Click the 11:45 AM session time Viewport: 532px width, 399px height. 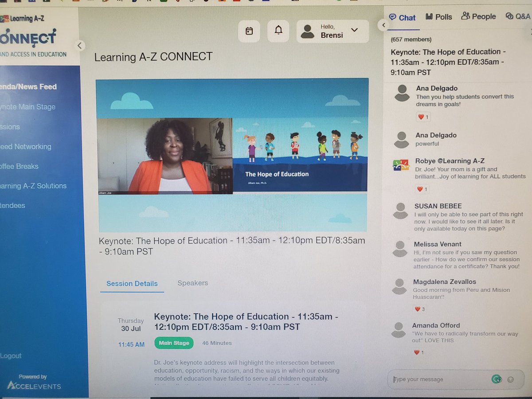[x=131, y=344]
